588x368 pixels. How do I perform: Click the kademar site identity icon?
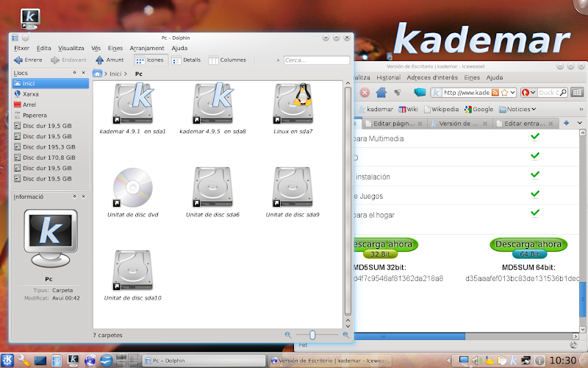[x=436, y=93]
